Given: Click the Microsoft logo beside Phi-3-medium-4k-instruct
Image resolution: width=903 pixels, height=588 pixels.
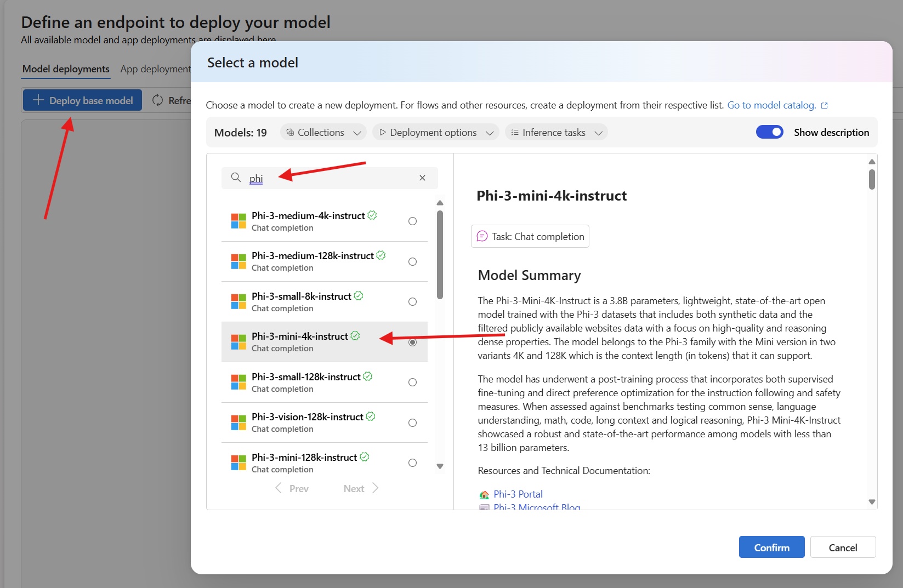Looking at the screenshot, I should tap(238, 221).
